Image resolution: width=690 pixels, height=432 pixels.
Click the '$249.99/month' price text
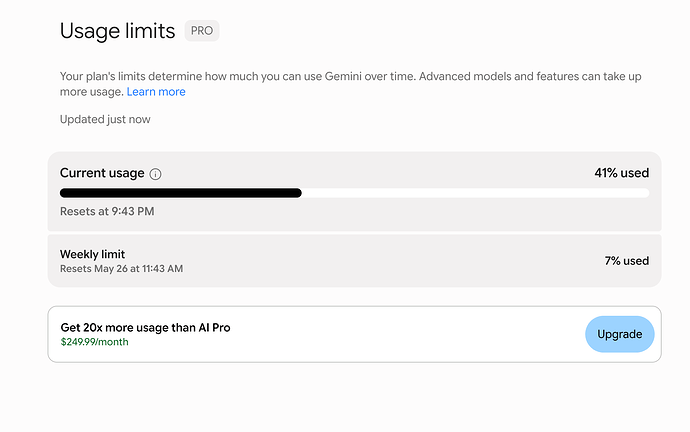(x=95, y=342)
